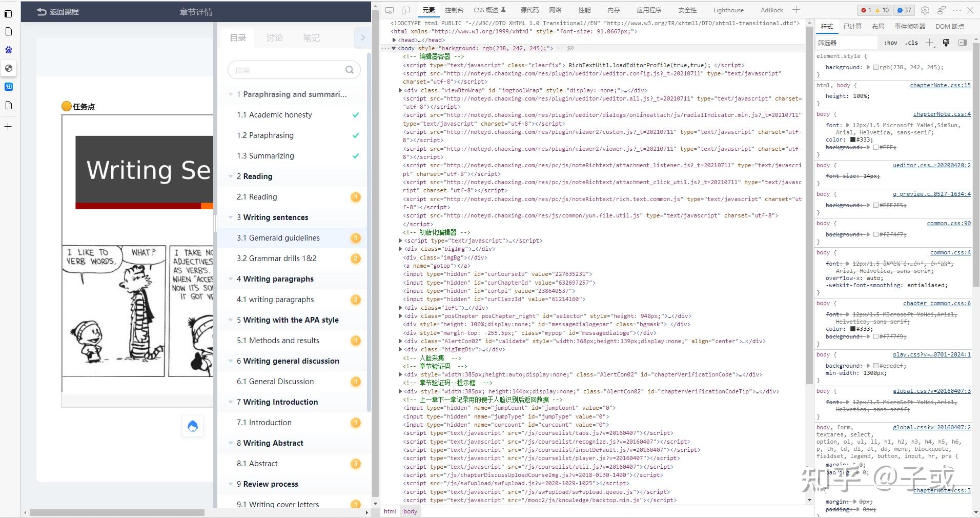
Task: Click the blue assistant floating icon
Action: tap(193, 426)
